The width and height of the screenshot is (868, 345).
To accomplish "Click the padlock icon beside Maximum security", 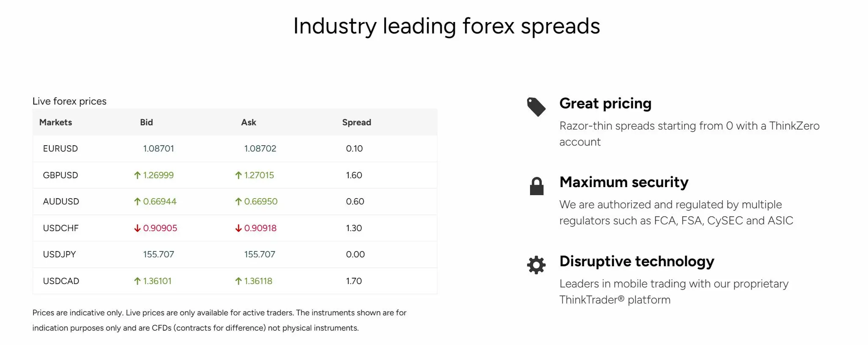I will [536, 186].
